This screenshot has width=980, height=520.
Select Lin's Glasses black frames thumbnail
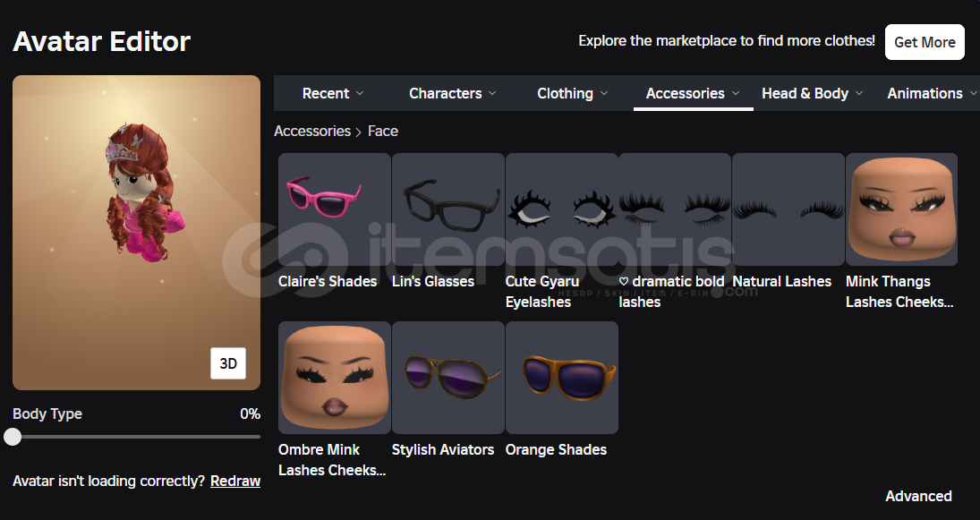coord(448,209)
